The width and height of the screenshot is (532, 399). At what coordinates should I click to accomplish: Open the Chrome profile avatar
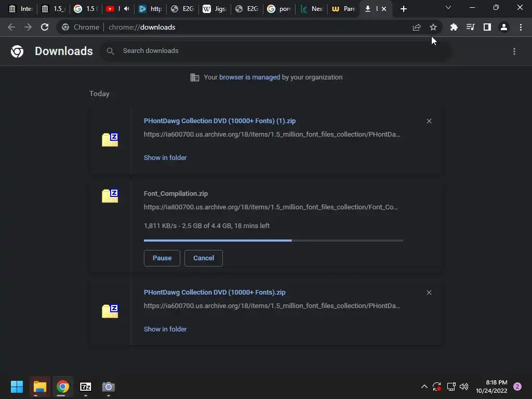(504, 27)
